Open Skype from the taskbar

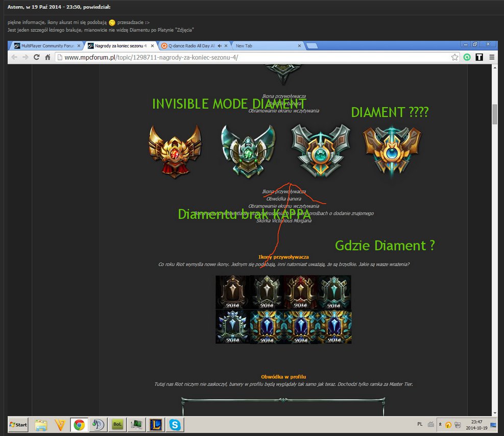(x=175, y=425)
